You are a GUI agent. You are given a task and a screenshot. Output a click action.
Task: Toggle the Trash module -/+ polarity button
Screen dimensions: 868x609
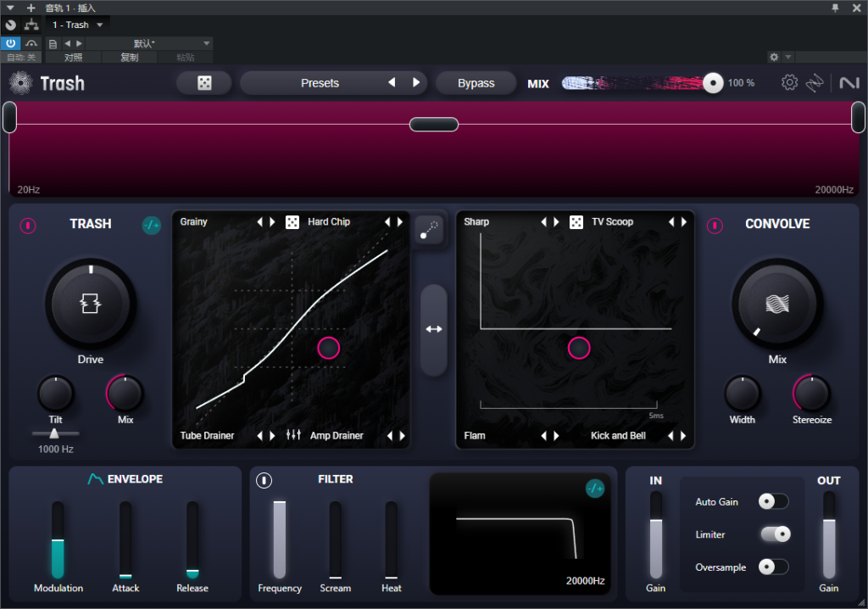click(x=151, y=225)
